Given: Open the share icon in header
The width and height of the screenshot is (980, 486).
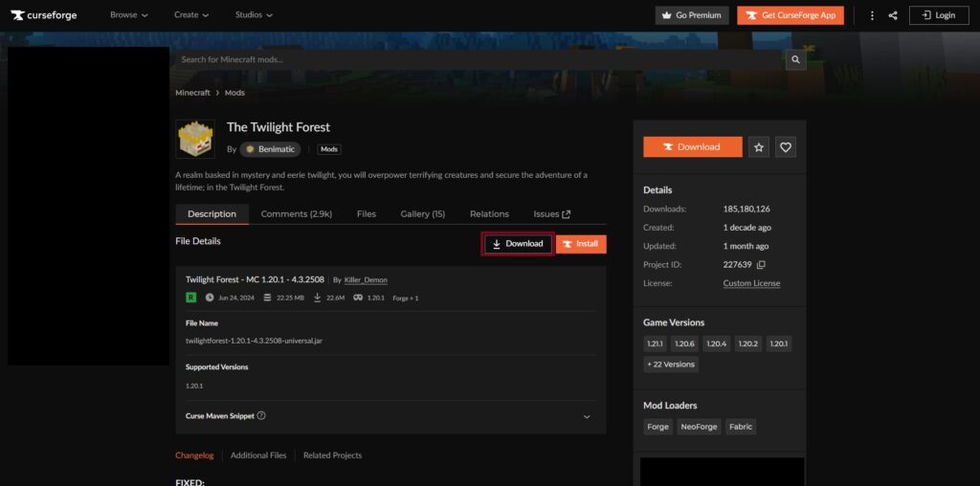Looking at the screenshot, I should point(893,15).
